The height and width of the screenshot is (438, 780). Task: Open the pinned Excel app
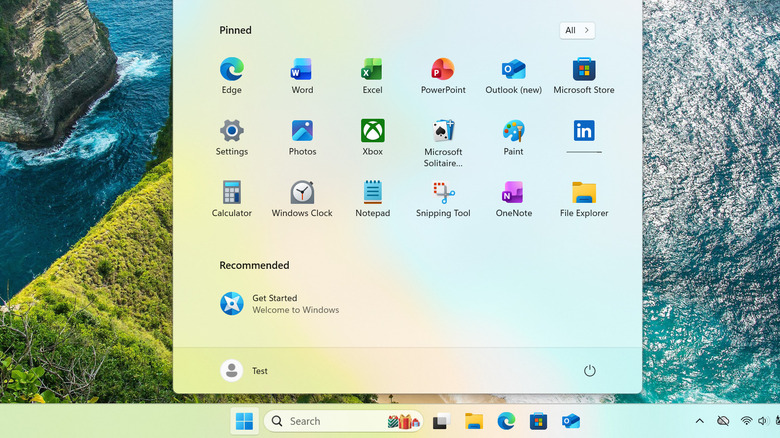tap(372, 76)
